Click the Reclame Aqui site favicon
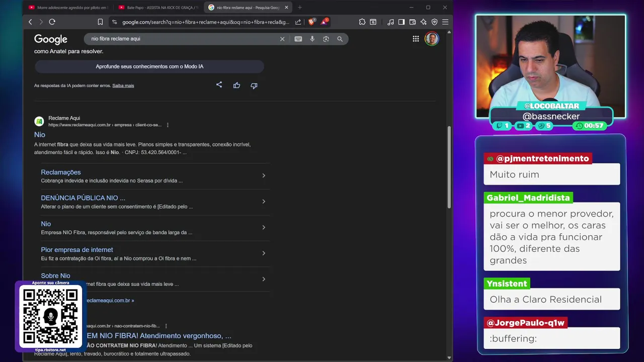Screen dimensions: 644x362 click(39, 121)
